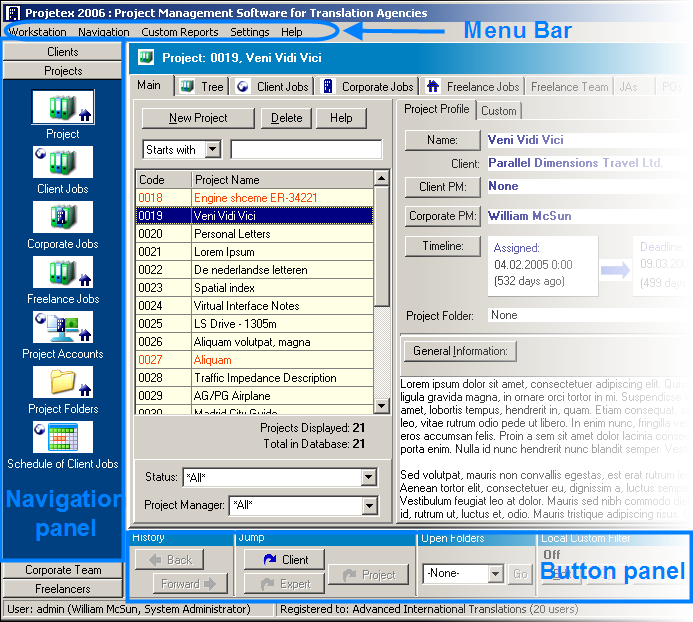This screenshot has width=693, height=622.
Task: Click the Projetex app icon in title bar
Action: click(12, 13)
